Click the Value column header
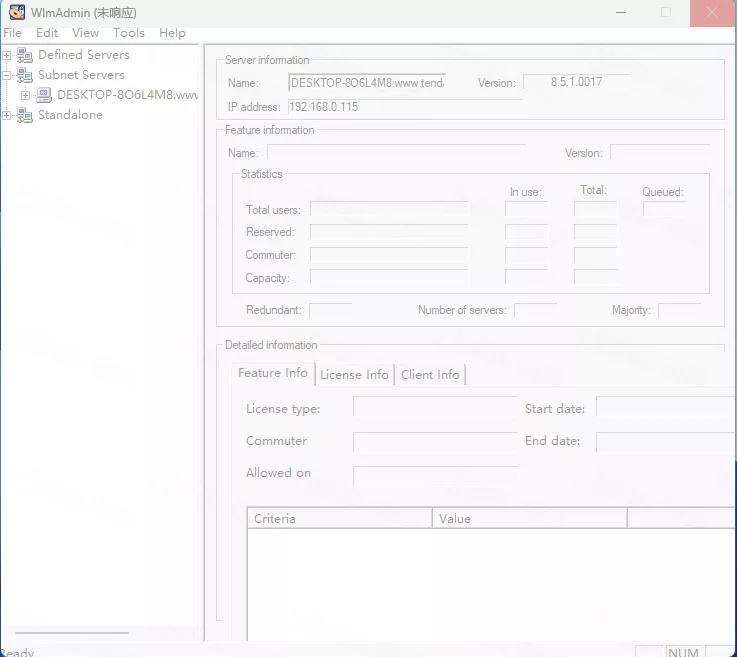737x657 pixels. [529, 518]
